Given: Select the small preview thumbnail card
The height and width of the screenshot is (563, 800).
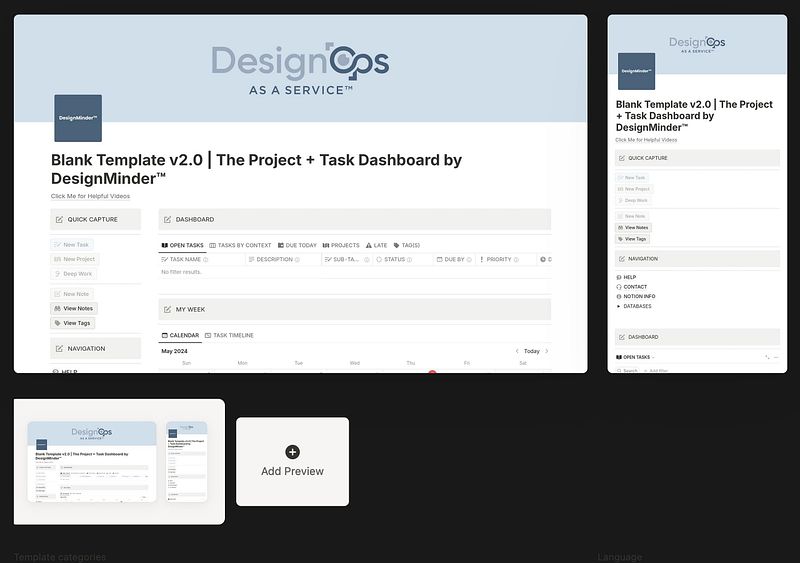Looking at the screenshot, I should (119, 461).
